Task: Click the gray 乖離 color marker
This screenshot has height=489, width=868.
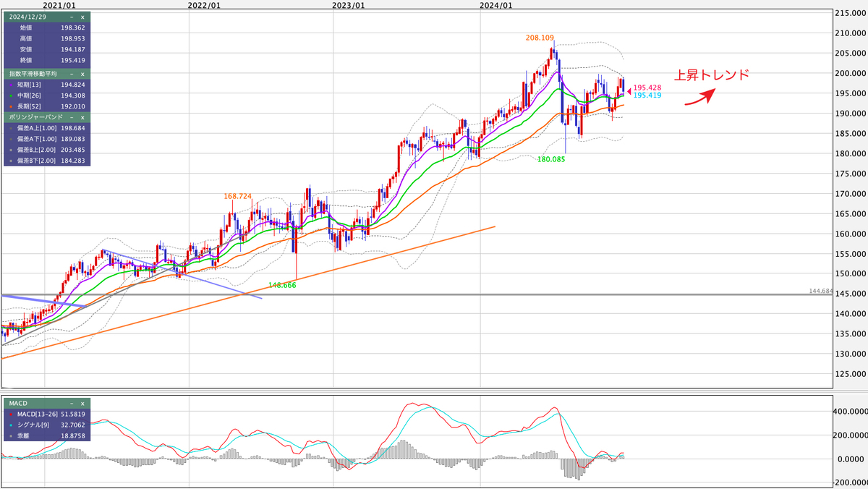Action: point(9,435)
